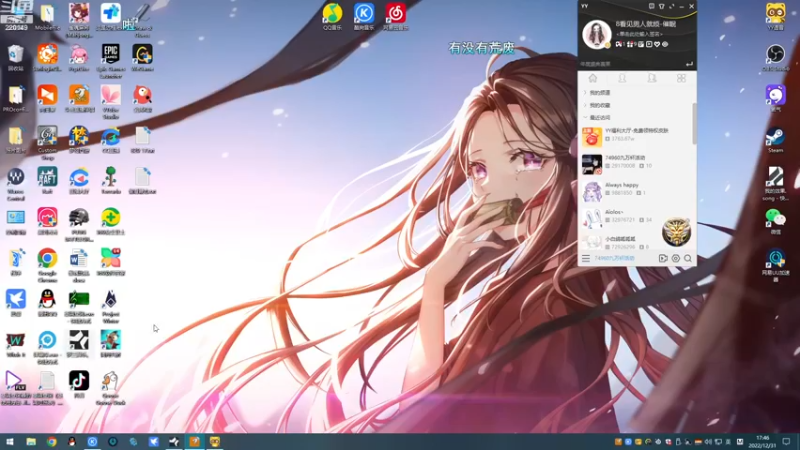Open YY skin (shirt) icon in title bar

pyautogui.click(x=662, y=6)
